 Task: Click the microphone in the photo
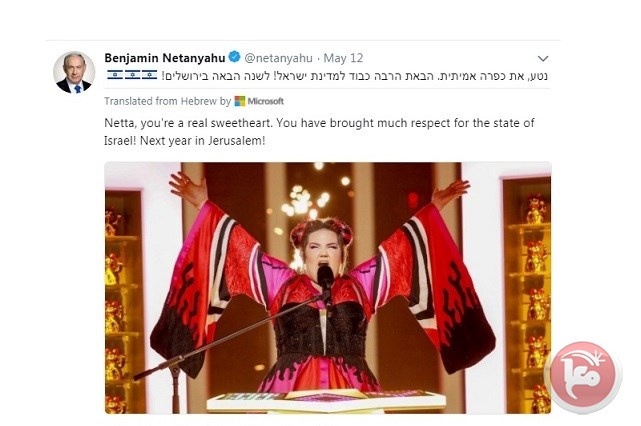(x=325, y=279)
